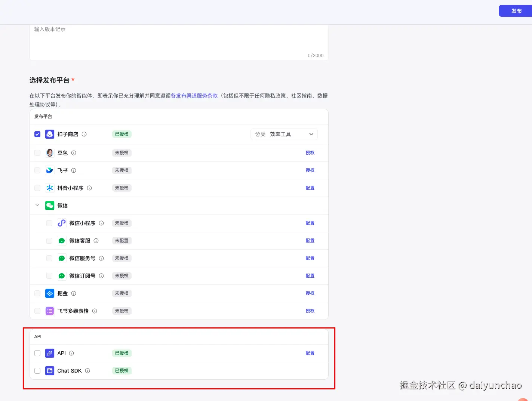
Task: Open the 分类 效率工具 dropdown
Action: point(284,134)
